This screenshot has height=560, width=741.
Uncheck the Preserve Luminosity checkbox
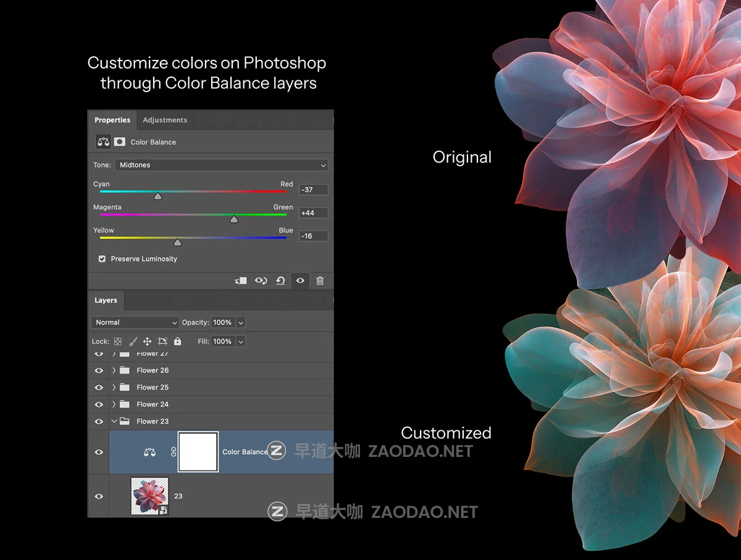tap(102, 259)
